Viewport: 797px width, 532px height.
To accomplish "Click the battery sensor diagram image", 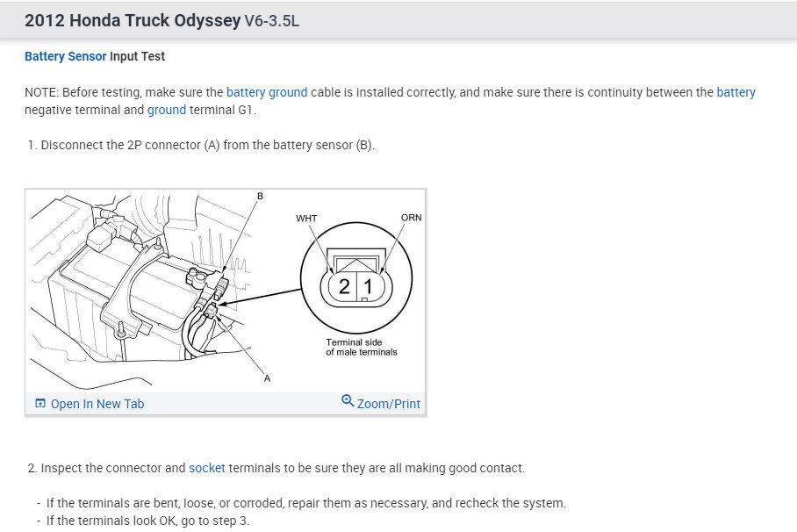I will click(x=226, y=291).
